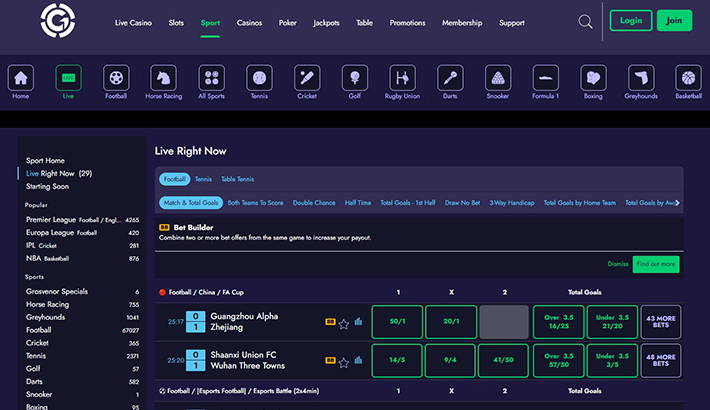Open the Membership page
710x410 pixels.
click(x=462, y=23)
